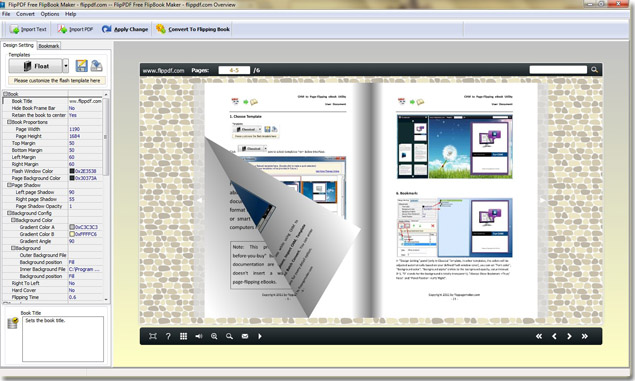The width and height of the screenshot is (635, 381).
Task: Share by email envelope icon
Action: [245, 336]
